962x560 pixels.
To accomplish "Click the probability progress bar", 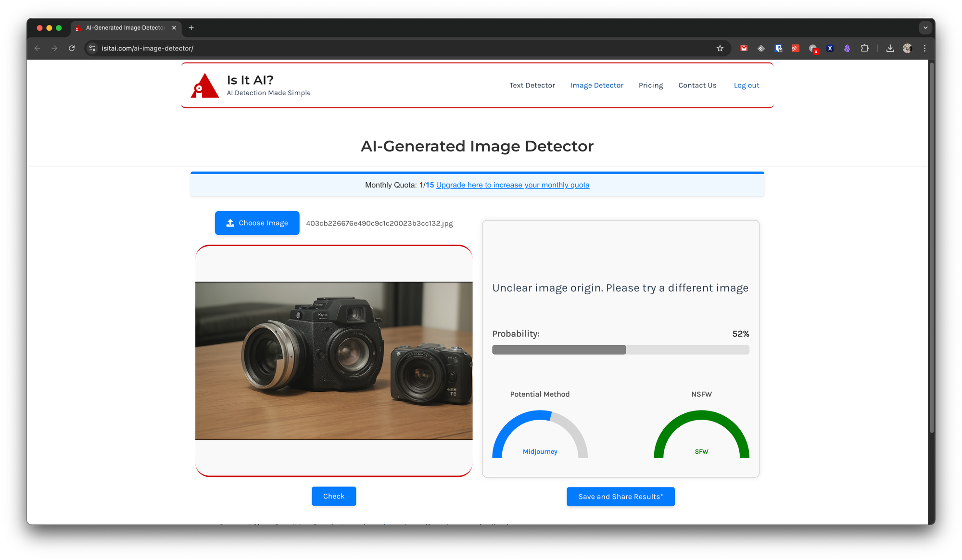I will click(620, 350).
